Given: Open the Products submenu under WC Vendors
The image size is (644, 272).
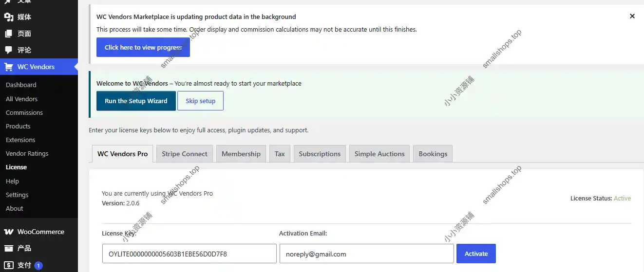Looking at the screenshot, I should coord(18,126).
